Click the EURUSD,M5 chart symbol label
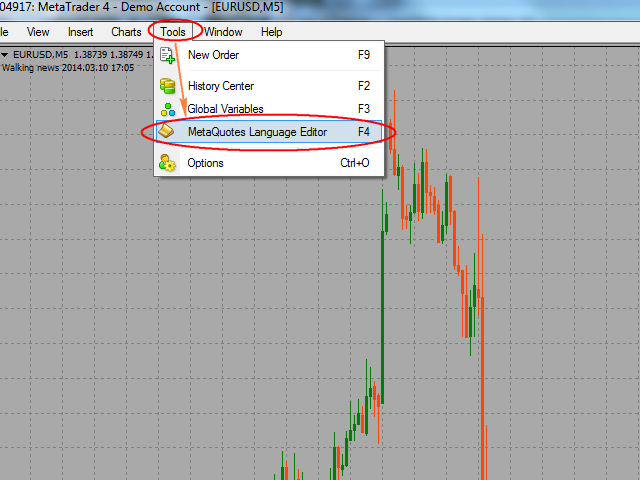 [x=40, y=55]
